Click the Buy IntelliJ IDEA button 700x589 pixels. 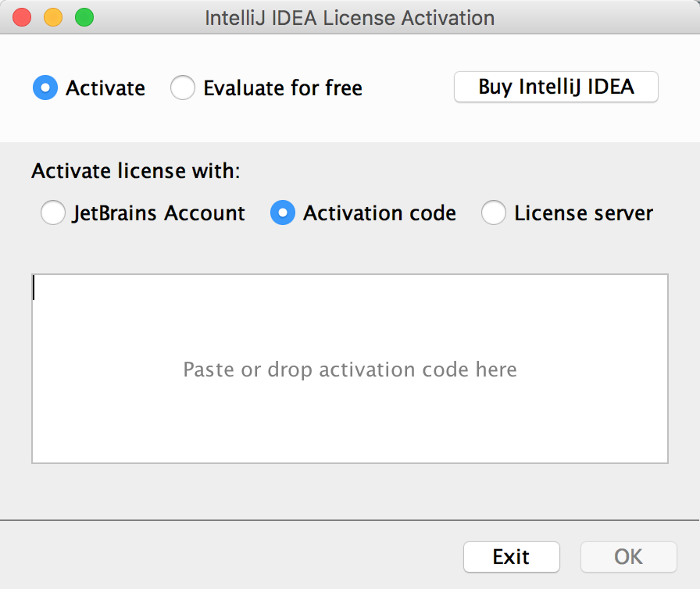tap(555, 87)
